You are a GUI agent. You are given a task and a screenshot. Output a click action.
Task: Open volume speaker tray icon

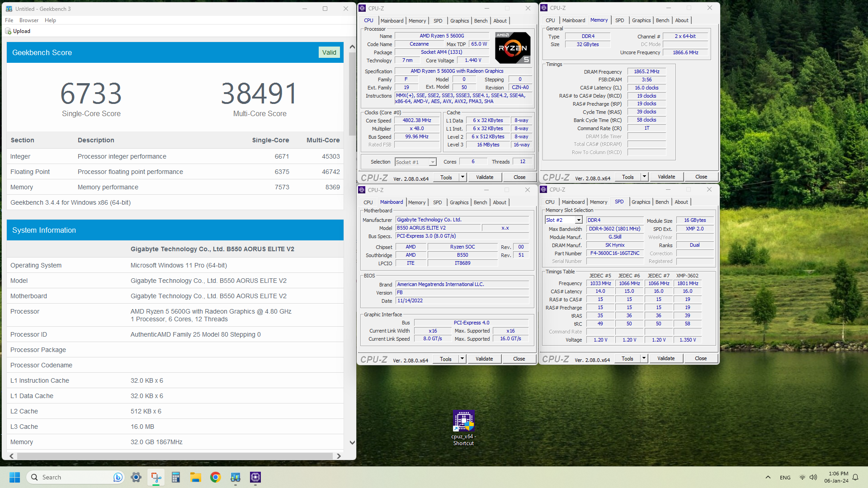click(x=813, y=477)
